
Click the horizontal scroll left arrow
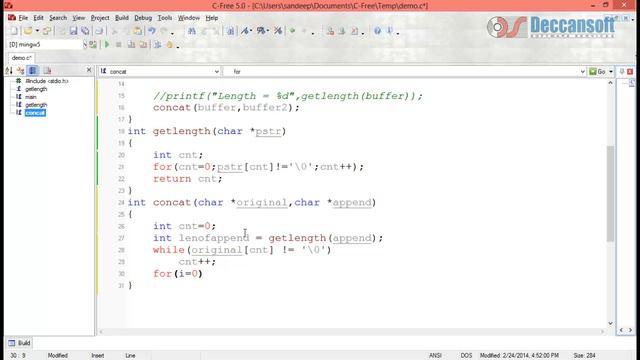(102, 331)
